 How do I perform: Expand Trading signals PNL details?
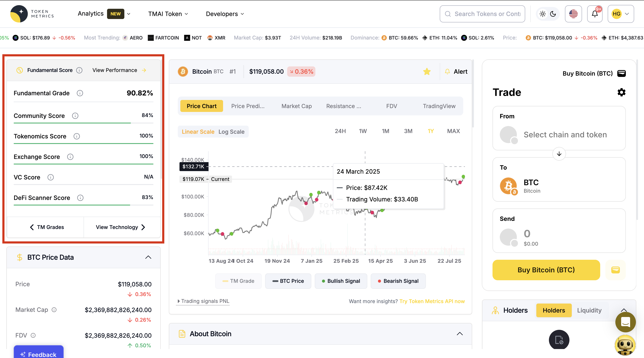[203, 301]
